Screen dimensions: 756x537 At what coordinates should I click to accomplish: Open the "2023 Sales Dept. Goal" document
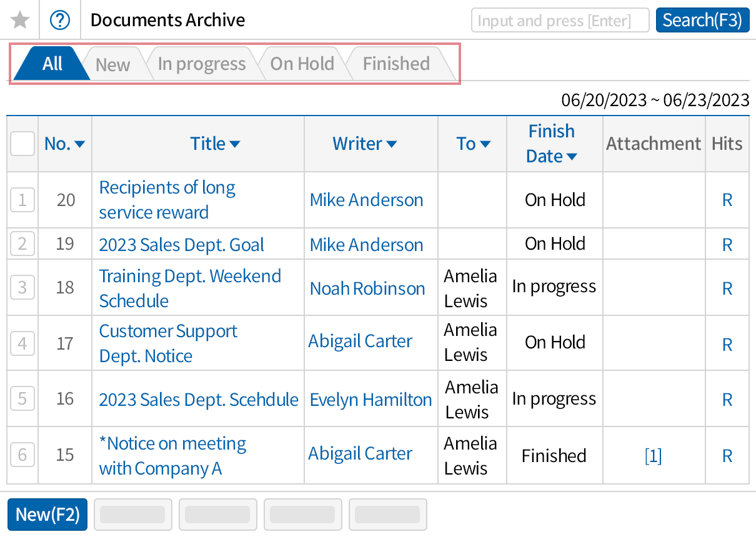(181, 244)
